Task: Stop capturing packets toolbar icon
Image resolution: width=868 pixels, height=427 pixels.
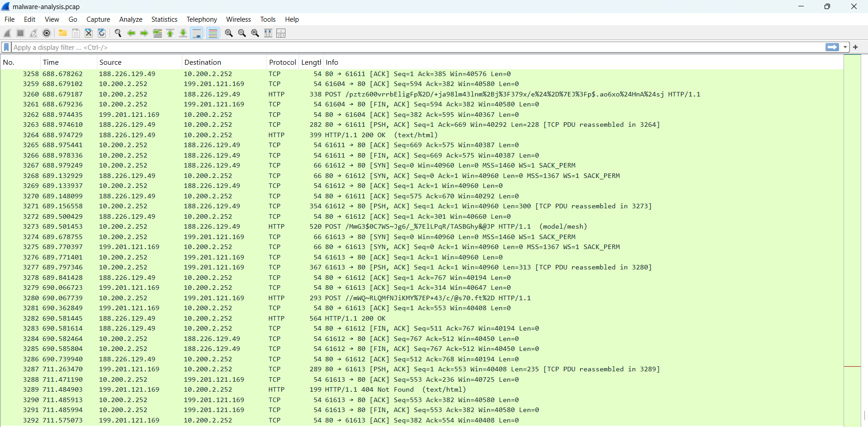Action: click(x=20, y=33)
